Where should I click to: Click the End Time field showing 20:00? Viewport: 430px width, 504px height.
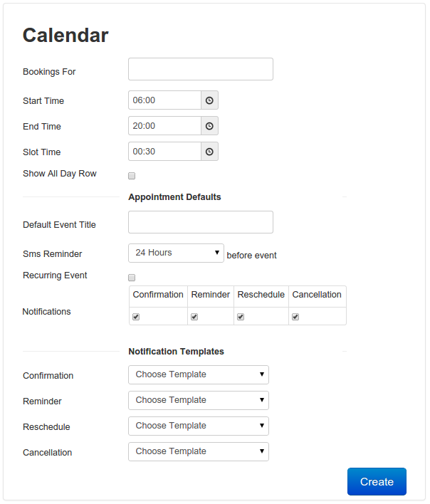tap(165, 126)
